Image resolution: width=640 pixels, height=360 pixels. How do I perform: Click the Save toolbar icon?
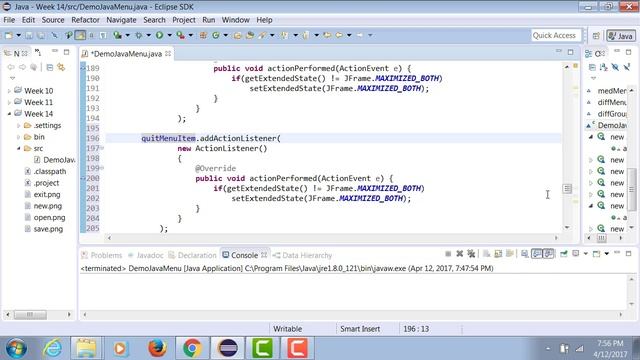[x=29, y=36]
